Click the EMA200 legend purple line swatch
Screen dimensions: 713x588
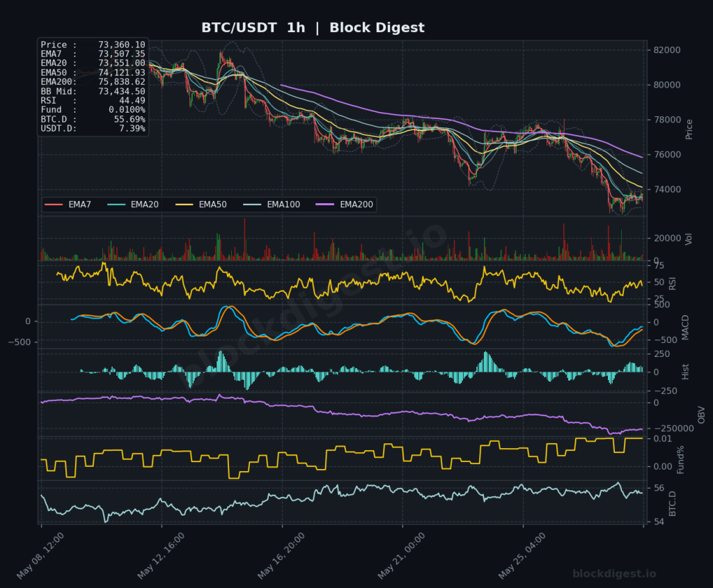pos(324,205)
